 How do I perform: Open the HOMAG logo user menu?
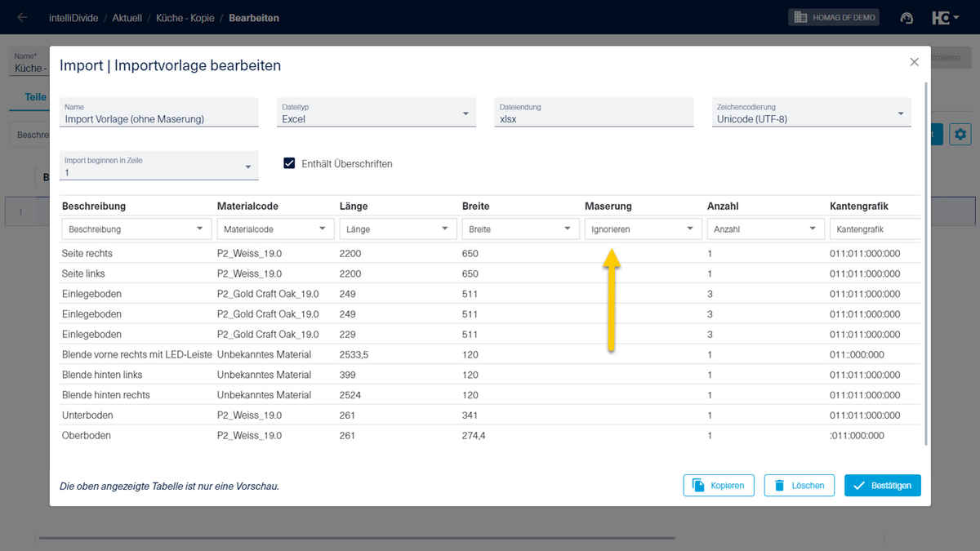pos(946,17)
